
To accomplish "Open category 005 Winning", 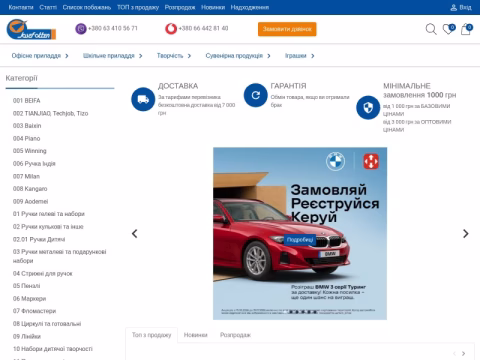I will tap(30, 151).
